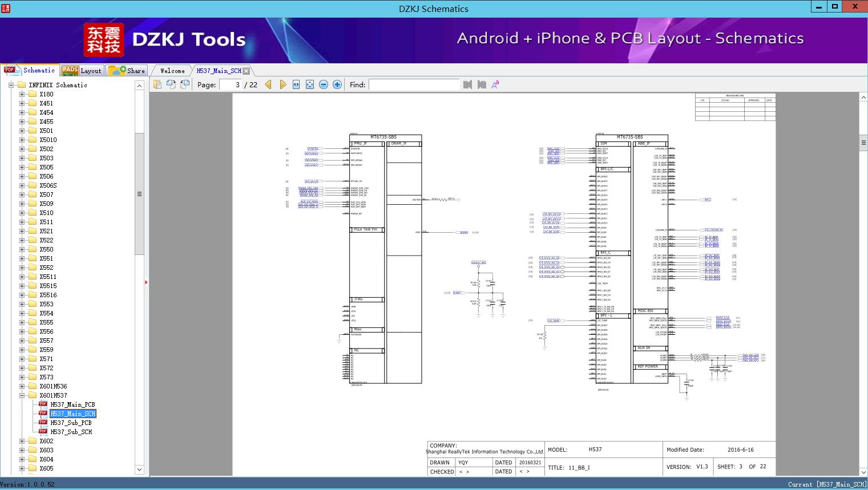Expand the X180 folder
Screen dimensions: 868x490
pos(22,94)
